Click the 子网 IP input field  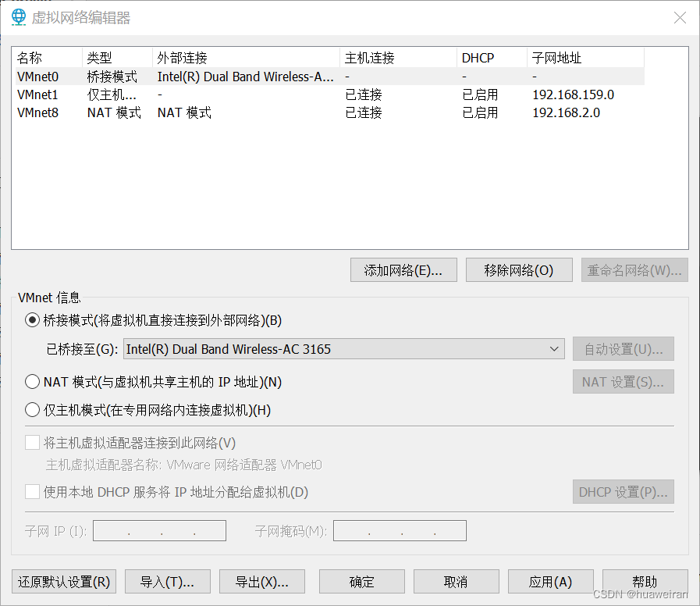pyautogui.click(x=159, y=530)
